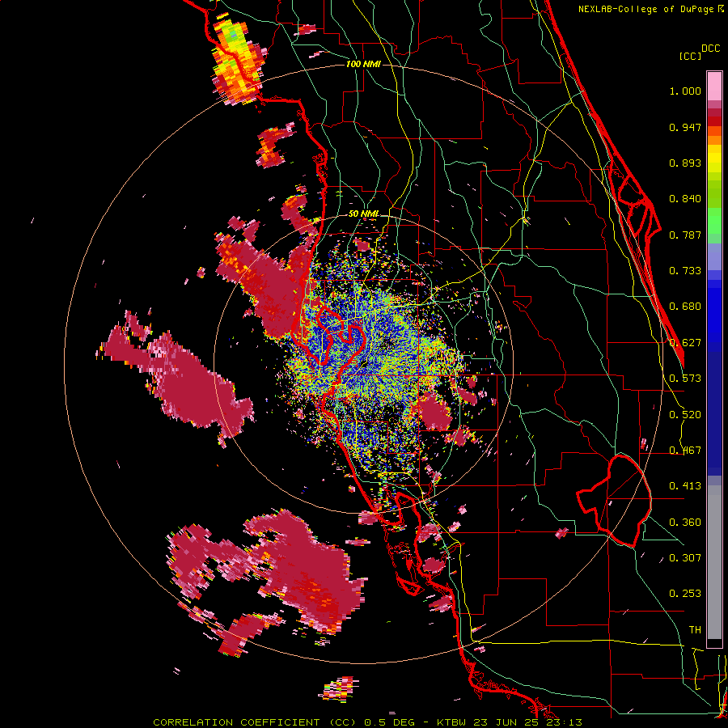Viewport: 728px width, 728px height.
Task: Click the TH label on the legend
Action: tap(695, 630)
